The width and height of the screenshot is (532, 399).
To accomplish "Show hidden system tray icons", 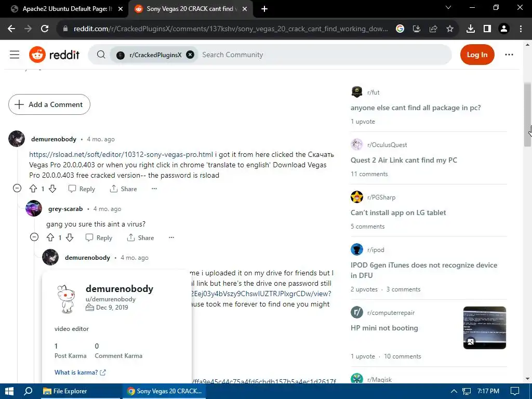I will coord(453,391).
